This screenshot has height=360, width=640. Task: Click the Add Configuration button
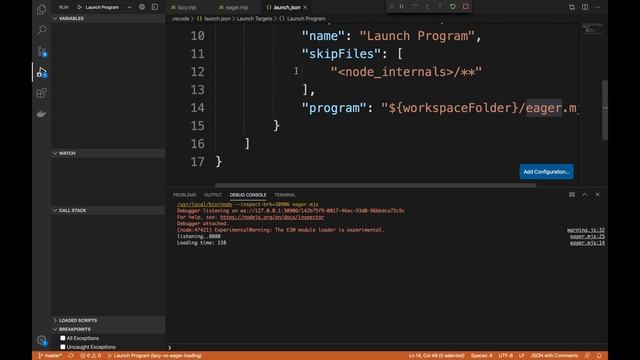(546, 172)
